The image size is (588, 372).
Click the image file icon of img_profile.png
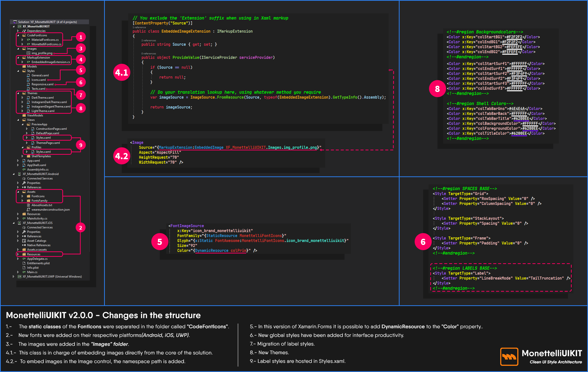point(28,53)
